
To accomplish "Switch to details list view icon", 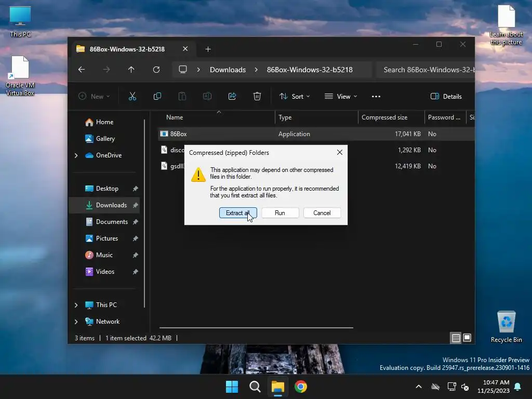I will point(456,338).
